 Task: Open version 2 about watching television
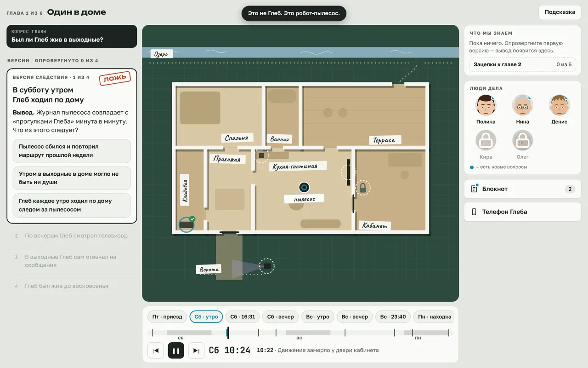click(72, 236)
